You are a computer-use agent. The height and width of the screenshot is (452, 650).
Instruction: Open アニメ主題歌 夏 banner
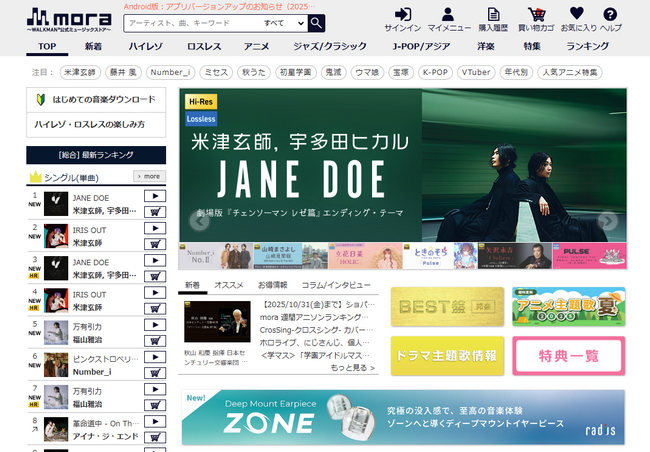click(568, 307)
